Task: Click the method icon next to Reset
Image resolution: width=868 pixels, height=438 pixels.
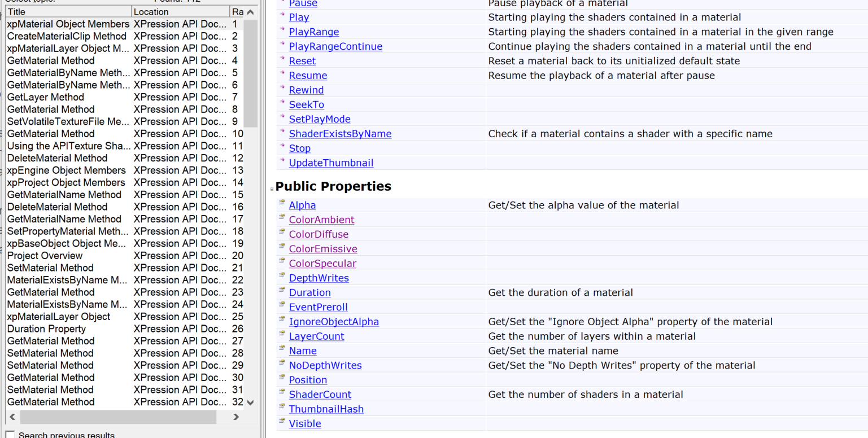Action: click(x=282, y=59)
